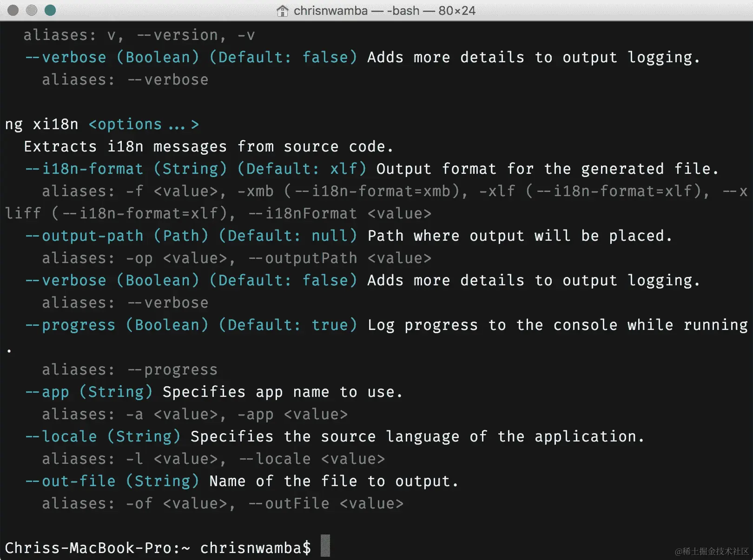Click the '--app' option flag
Screen dimensions: 753x560
pyautogui.click(x=47, y=392)
